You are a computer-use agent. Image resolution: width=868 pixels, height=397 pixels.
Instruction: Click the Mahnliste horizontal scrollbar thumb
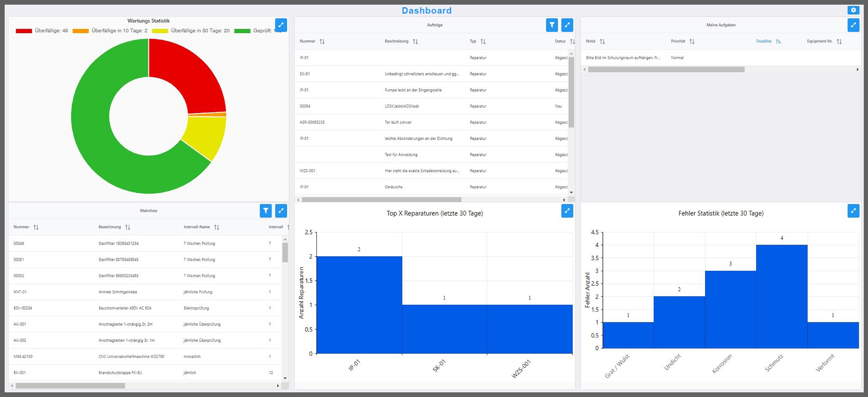coord(70,386)
